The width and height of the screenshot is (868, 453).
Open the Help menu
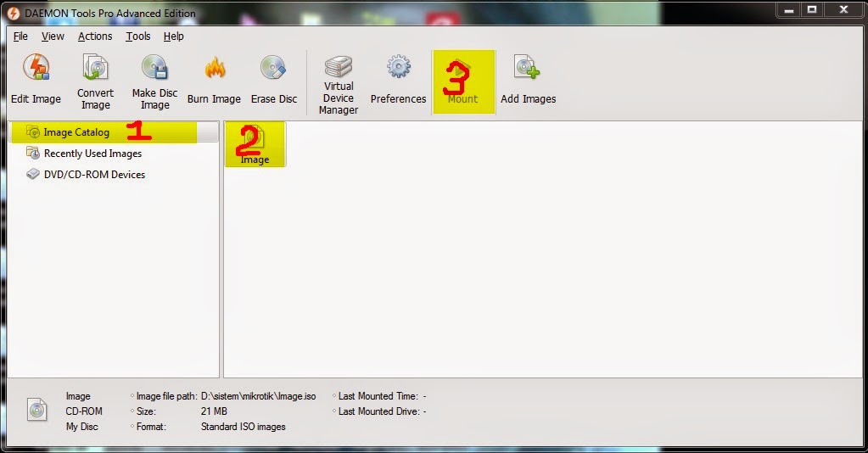point(173,36)
